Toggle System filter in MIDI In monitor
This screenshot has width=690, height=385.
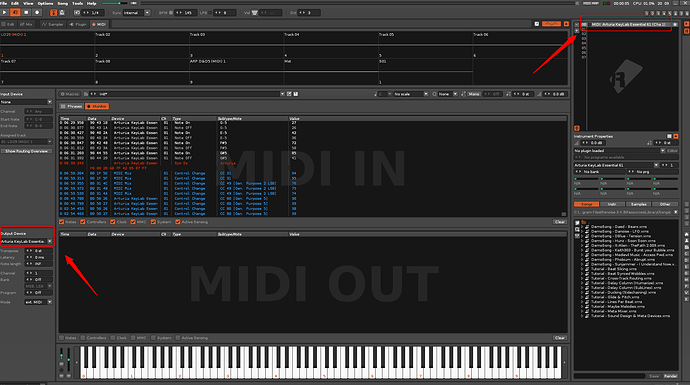tap(153, 222)
